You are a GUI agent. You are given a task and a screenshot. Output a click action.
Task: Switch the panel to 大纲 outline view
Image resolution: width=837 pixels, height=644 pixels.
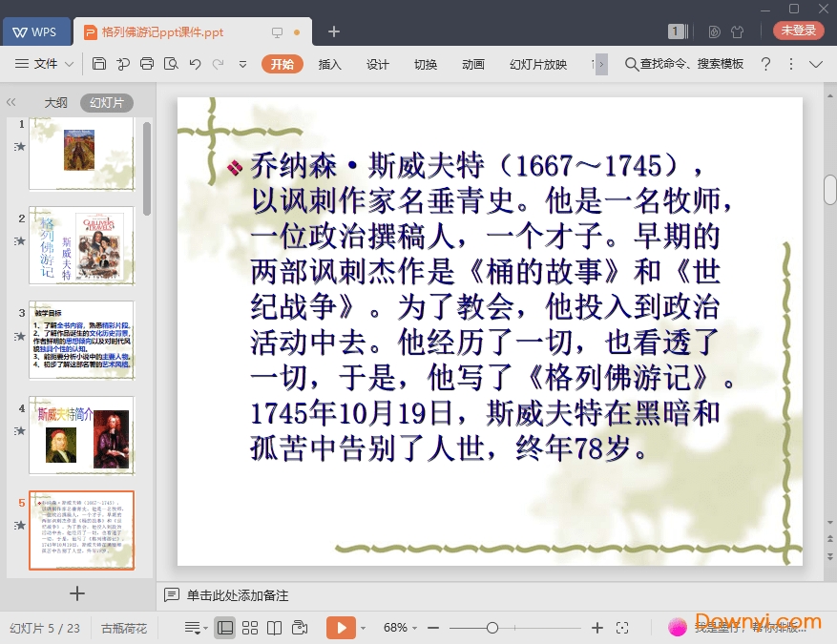click(55, 103)
